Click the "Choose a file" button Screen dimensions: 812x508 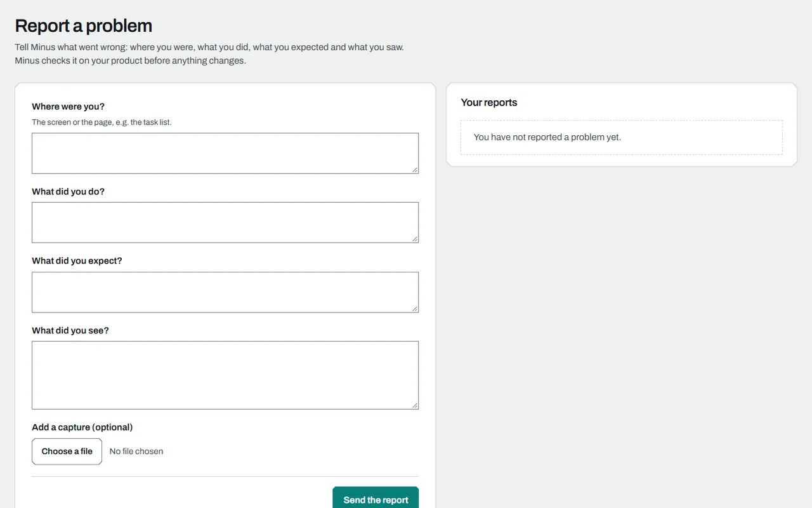(67, 451)
